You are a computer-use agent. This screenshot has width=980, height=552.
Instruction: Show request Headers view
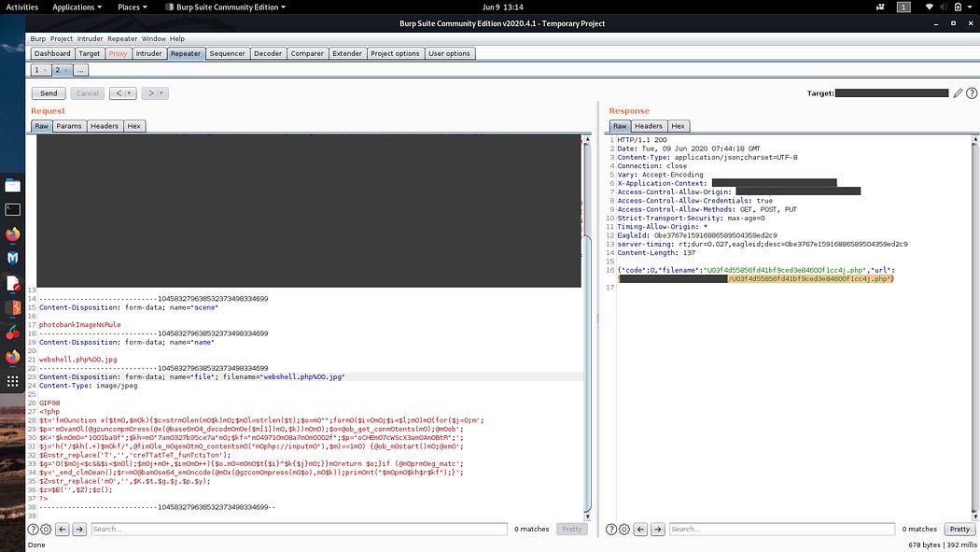pos(105,126)
